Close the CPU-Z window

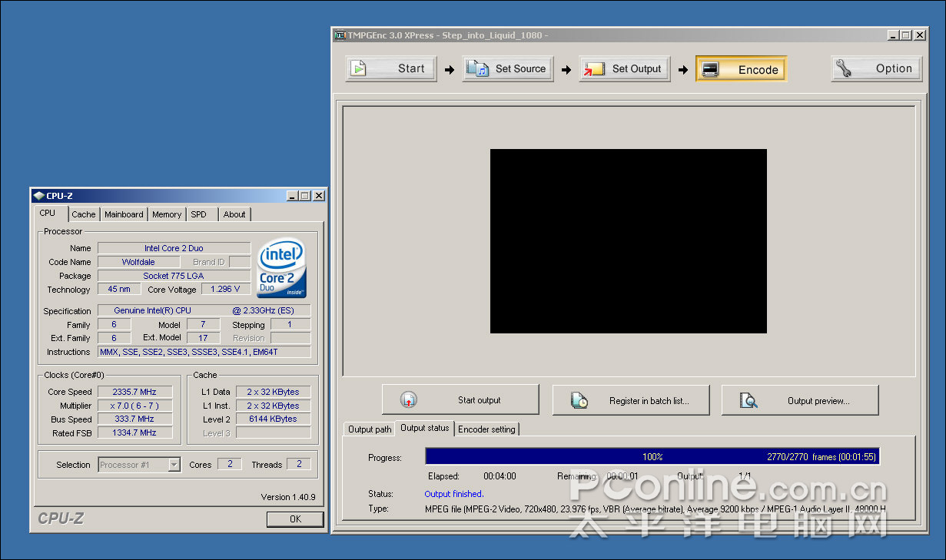coord(318,196)
